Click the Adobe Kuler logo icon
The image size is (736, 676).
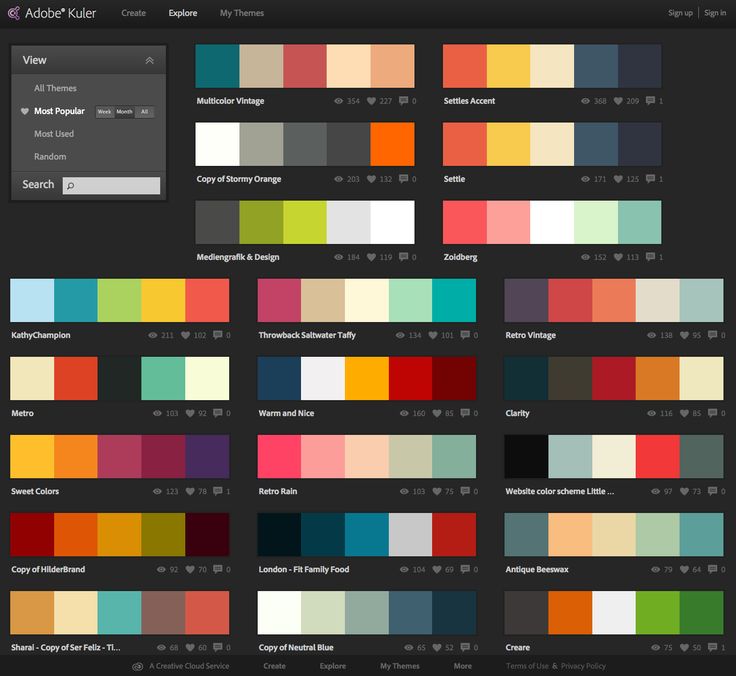pyautogui.click(x=14, y=13)
